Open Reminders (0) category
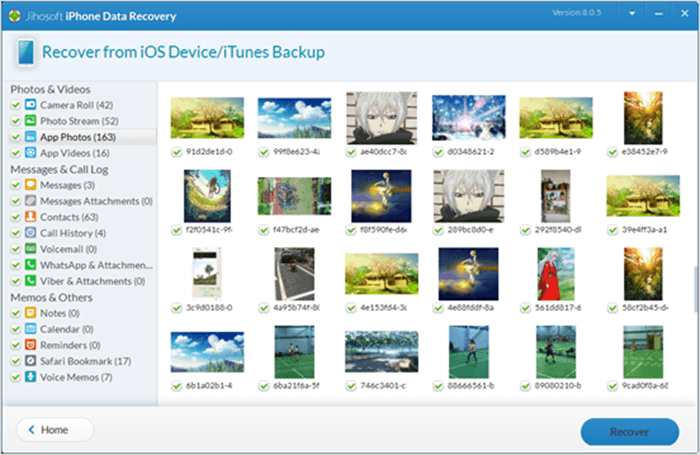700x455 pixels. tap(70, 345)
